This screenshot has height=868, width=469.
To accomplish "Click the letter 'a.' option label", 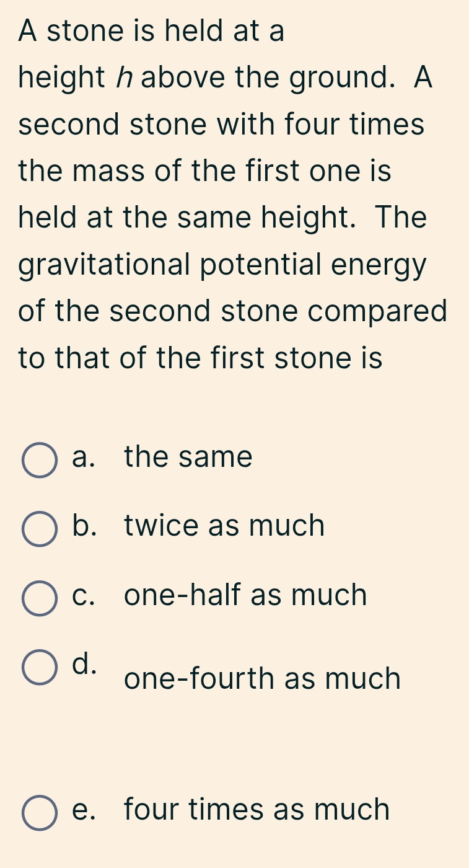I will [x=84, y=458].
